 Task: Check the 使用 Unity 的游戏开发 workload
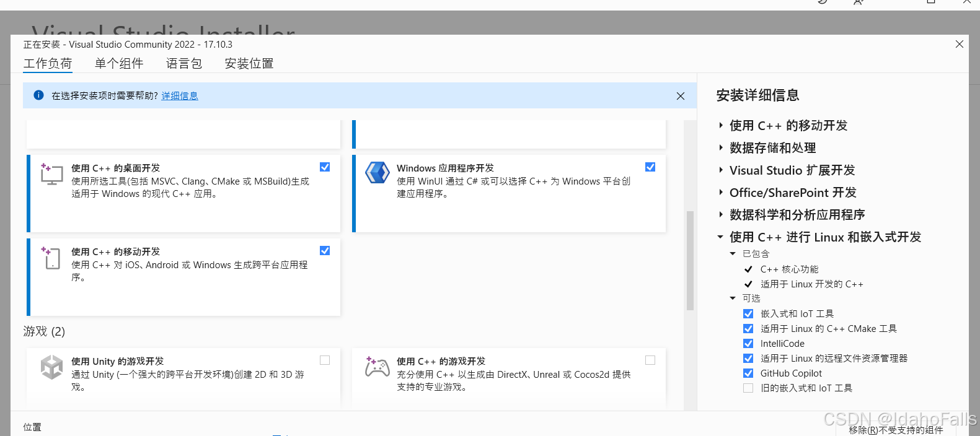(325, 360)
